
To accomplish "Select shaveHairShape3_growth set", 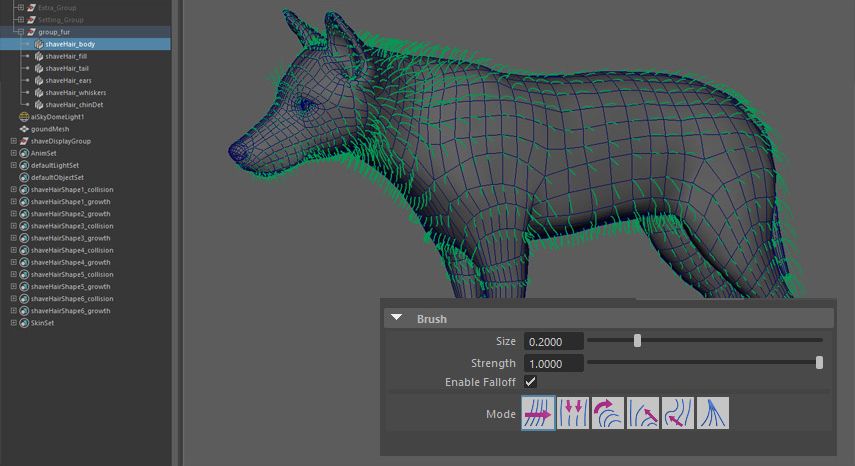I will (71, 238).
